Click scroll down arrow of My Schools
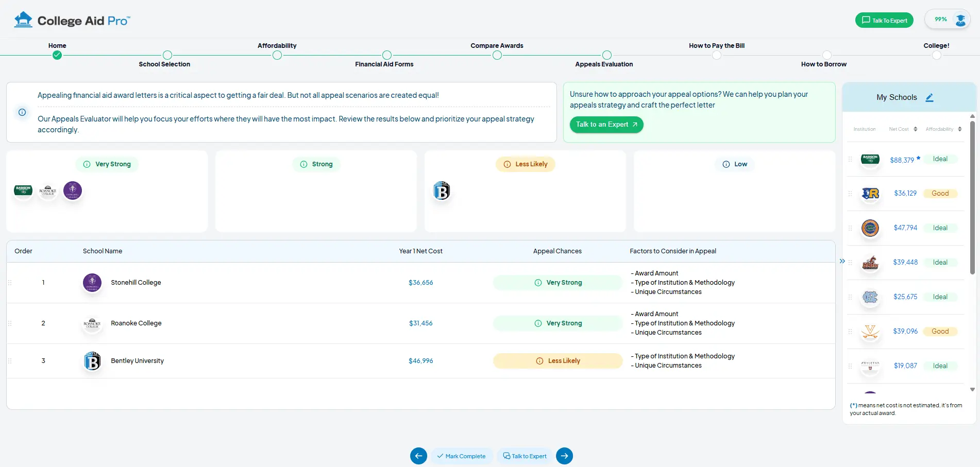Viewport: 980px width, 467px height. 972,390
